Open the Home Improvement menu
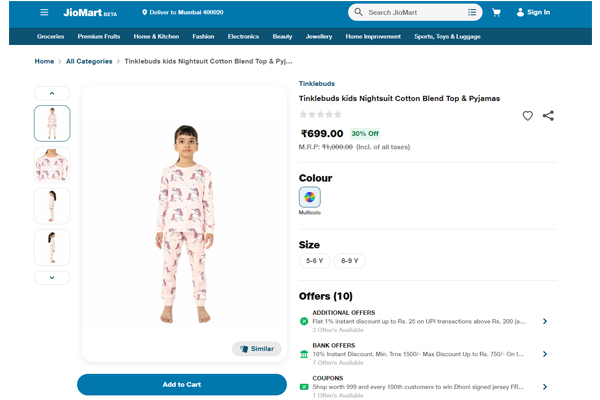Image resolution: width=600 pixels, height=400 pixels. coord(373,36)
